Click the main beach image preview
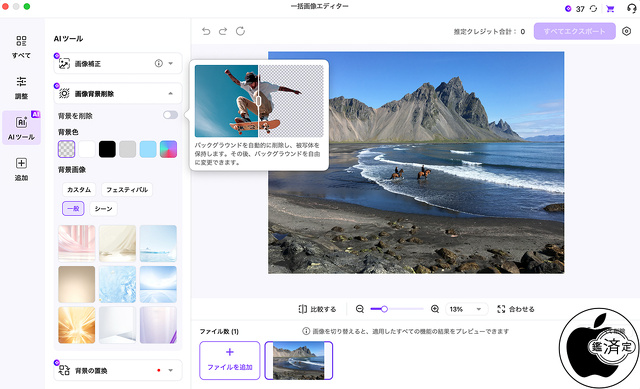The width and height of the screenshot is (640, 389). click(416, 162)
